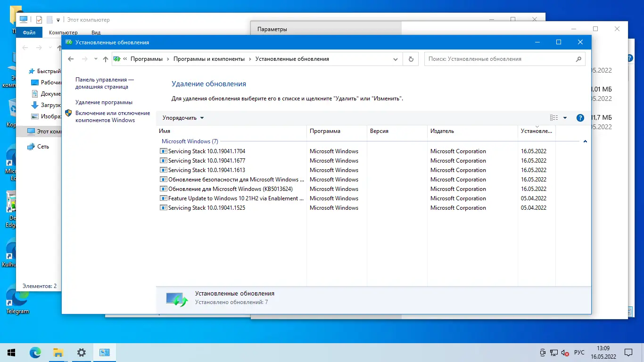Open 'Включение или отключение компонентов Windows'
Image resolution: width=644 pixels, height=362 pixels.
coord(113,116)
